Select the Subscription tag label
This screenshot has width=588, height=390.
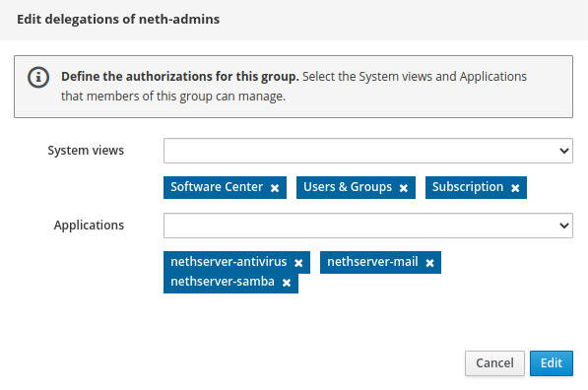(468, 187)
